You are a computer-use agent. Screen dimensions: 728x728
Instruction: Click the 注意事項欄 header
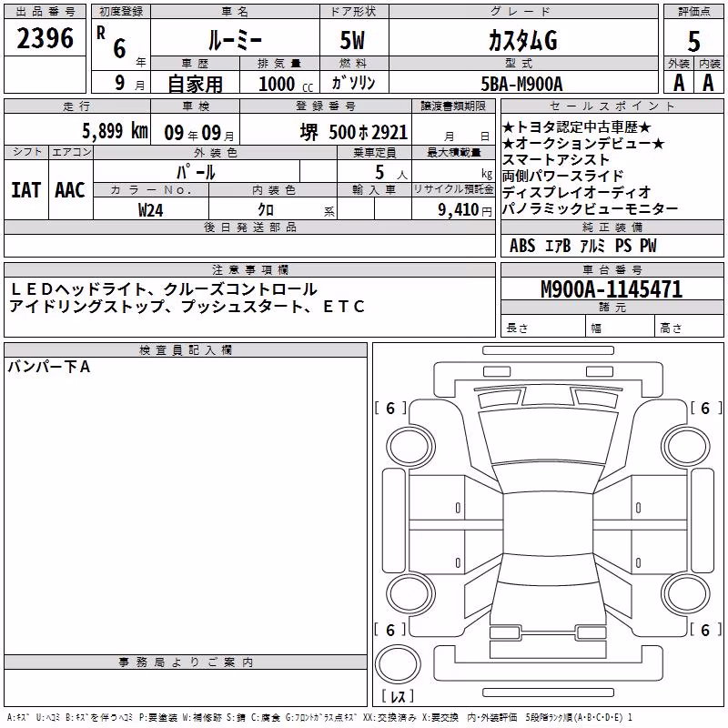click(249, 269)
